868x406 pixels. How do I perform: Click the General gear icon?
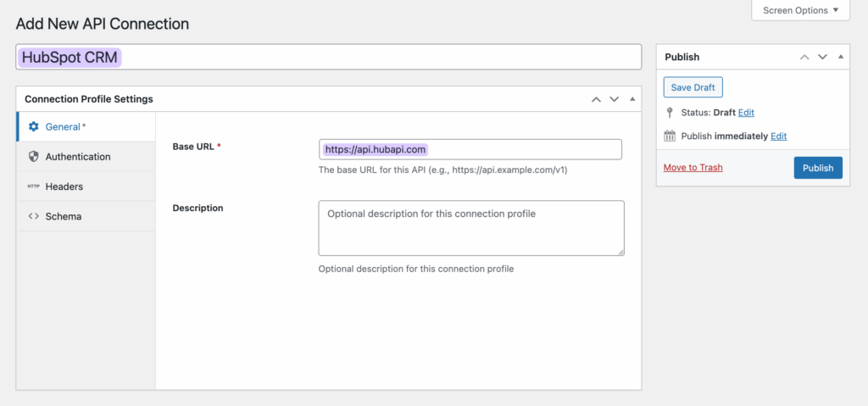pyautogui.click(x=34, y=126)
